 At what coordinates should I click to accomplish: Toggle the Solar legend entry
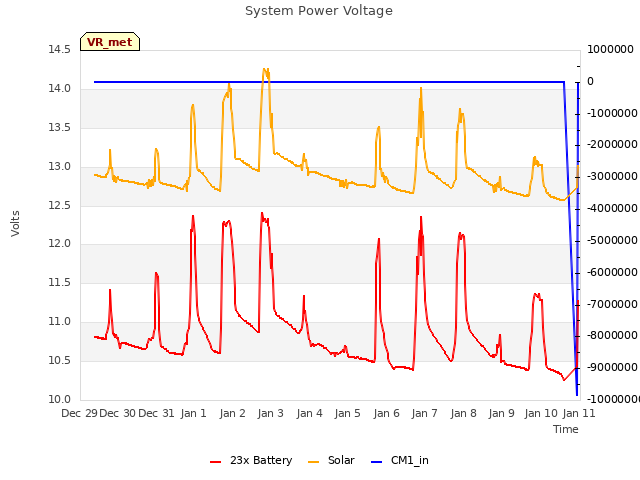coord(331,460)
